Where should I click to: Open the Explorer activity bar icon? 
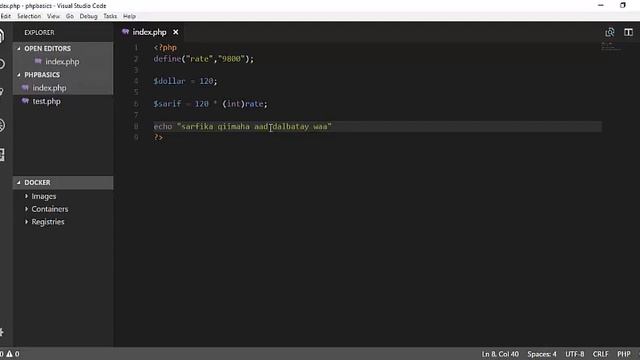coord(2,36)
